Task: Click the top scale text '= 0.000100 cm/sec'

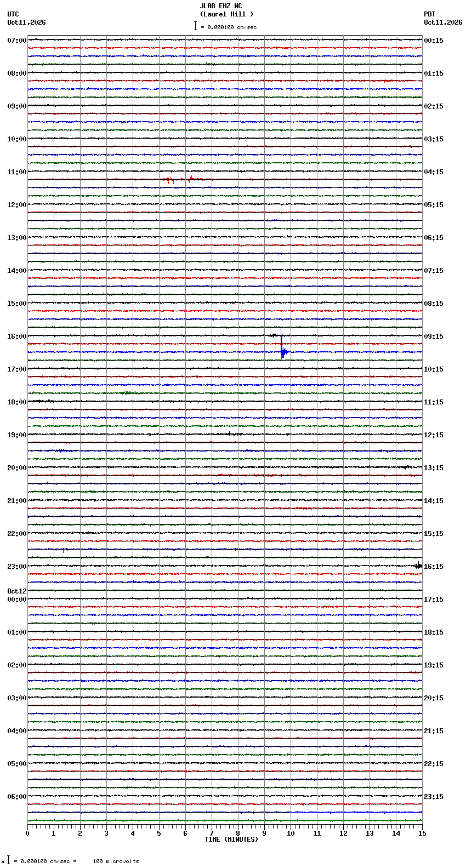Action: pos(229,27)
